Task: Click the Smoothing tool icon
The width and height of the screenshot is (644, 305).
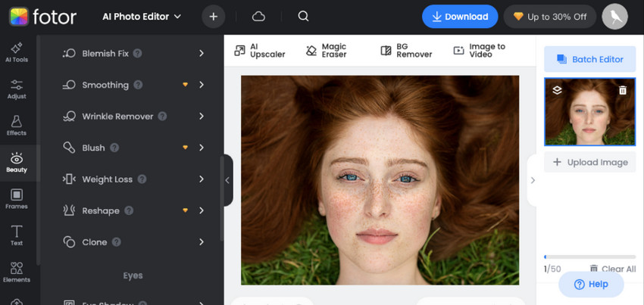Action: [x=69, y=85]
